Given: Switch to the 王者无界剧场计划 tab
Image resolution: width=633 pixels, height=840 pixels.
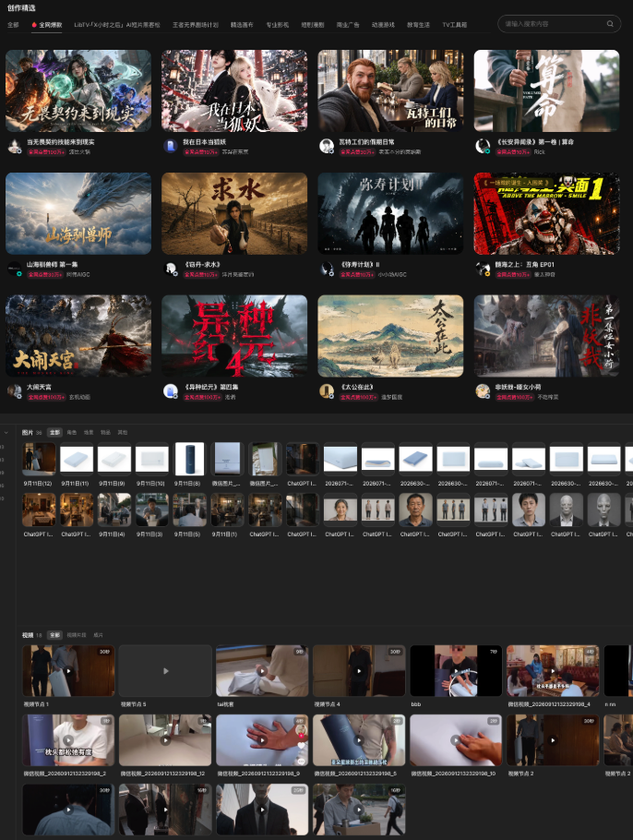Looking at the screenshot, I should click(x=196, y=25).
